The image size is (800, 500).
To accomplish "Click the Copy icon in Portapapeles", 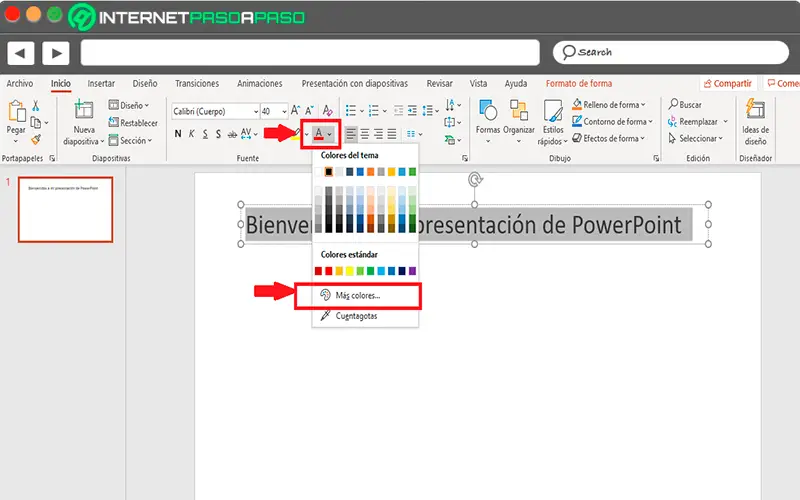I will point(36,122).
